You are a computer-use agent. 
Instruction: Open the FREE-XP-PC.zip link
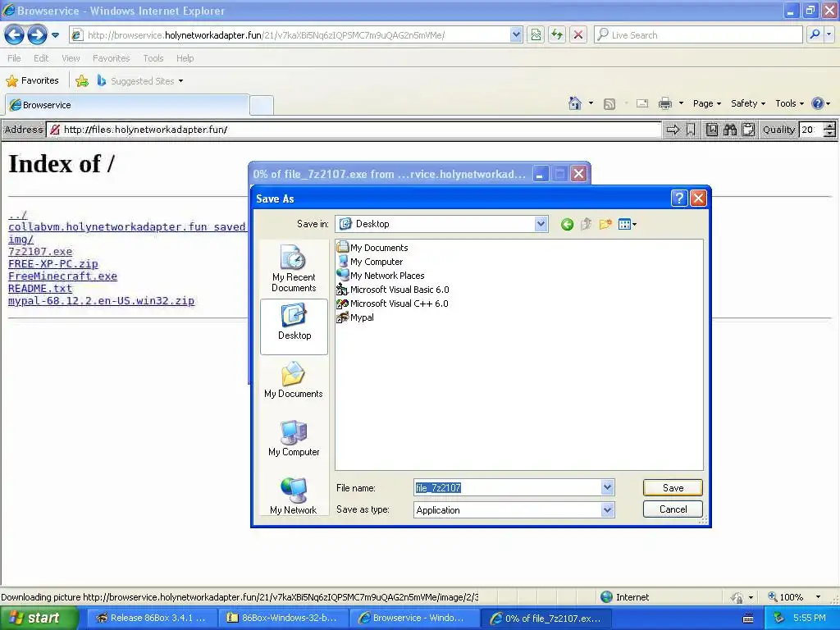53,263
